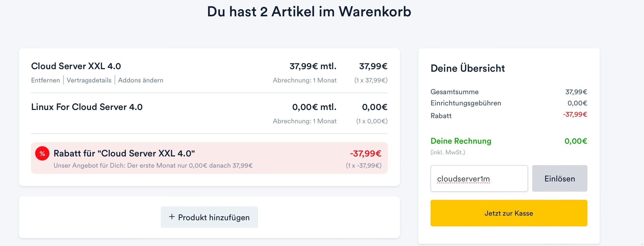
Task: Select the Cloud Server XXL 4.0 product title
Action: point(76,66)
